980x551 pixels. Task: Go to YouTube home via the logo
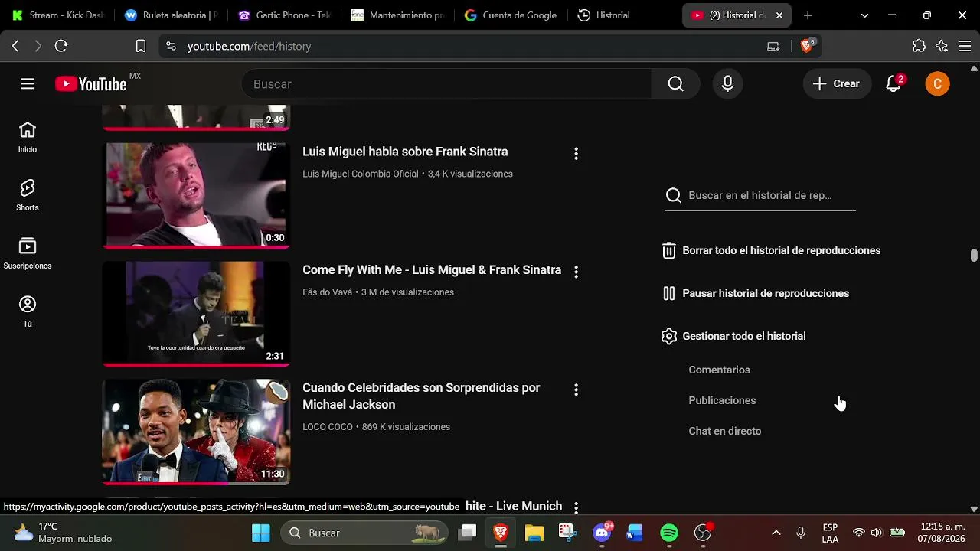pyautogui.click(x=91, y=84)
